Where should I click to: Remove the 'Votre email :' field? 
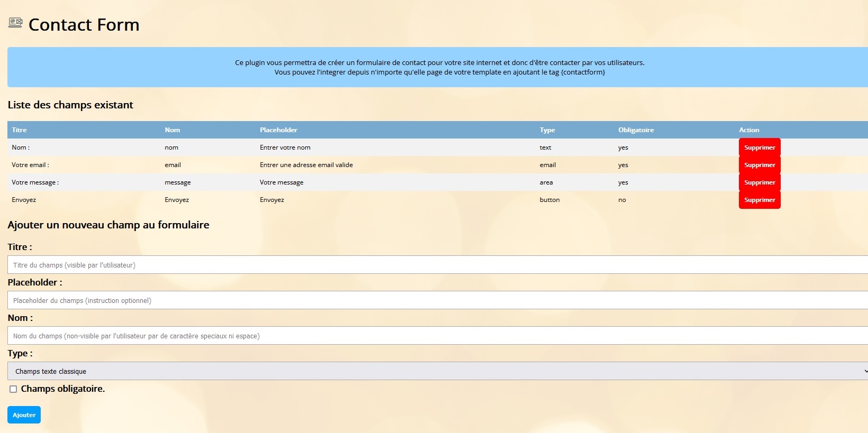tap(760, 165)
